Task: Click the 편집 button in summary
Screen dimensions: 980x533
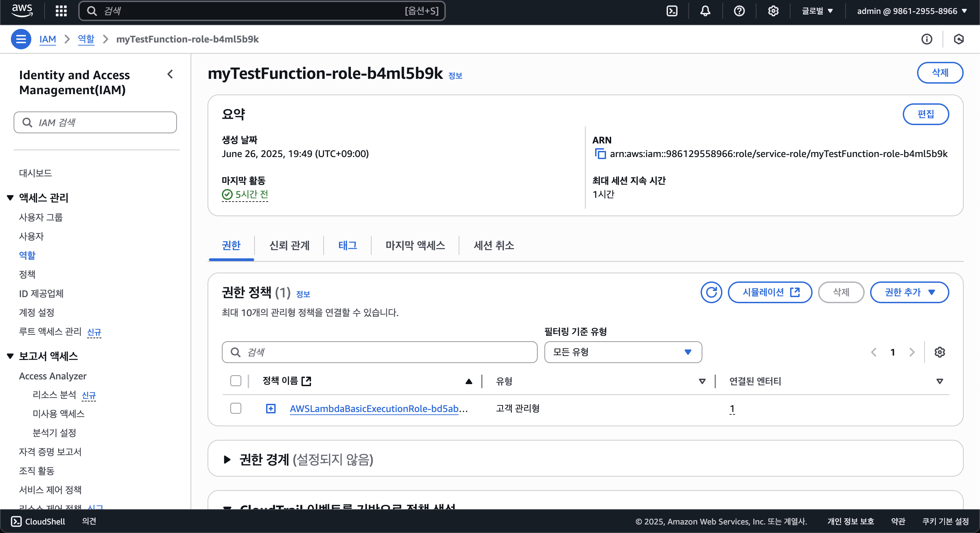Action: pyautogui.click(x=925, y=114)
